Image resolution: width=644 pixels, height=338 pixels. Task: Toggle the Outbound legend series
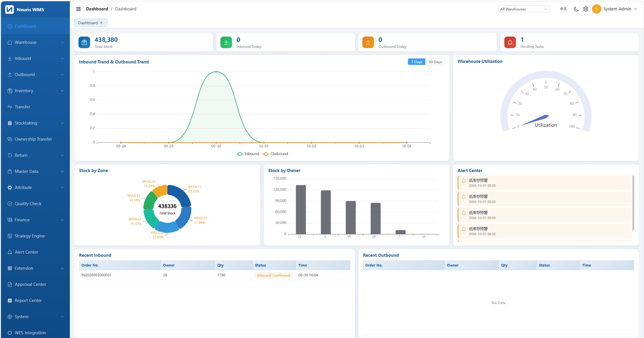[275, 154]
